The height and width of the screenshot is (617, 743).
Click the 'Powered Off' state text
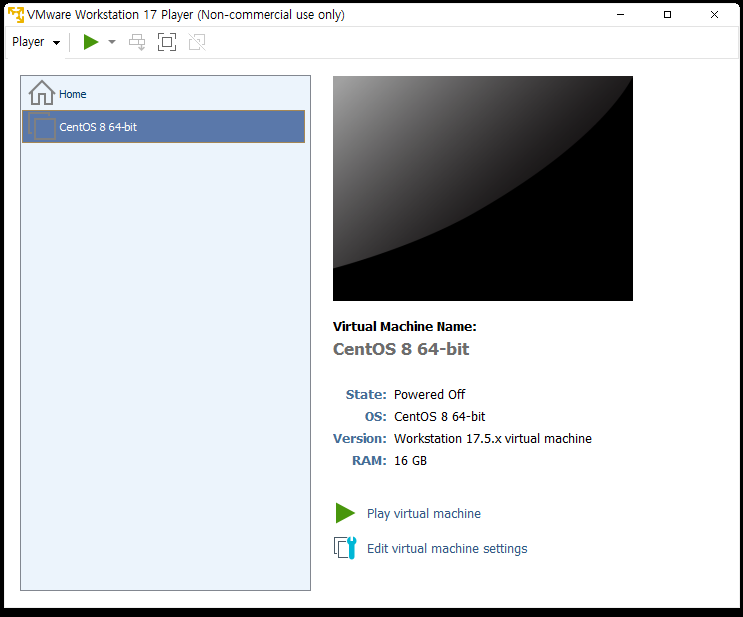coord(430,395)
